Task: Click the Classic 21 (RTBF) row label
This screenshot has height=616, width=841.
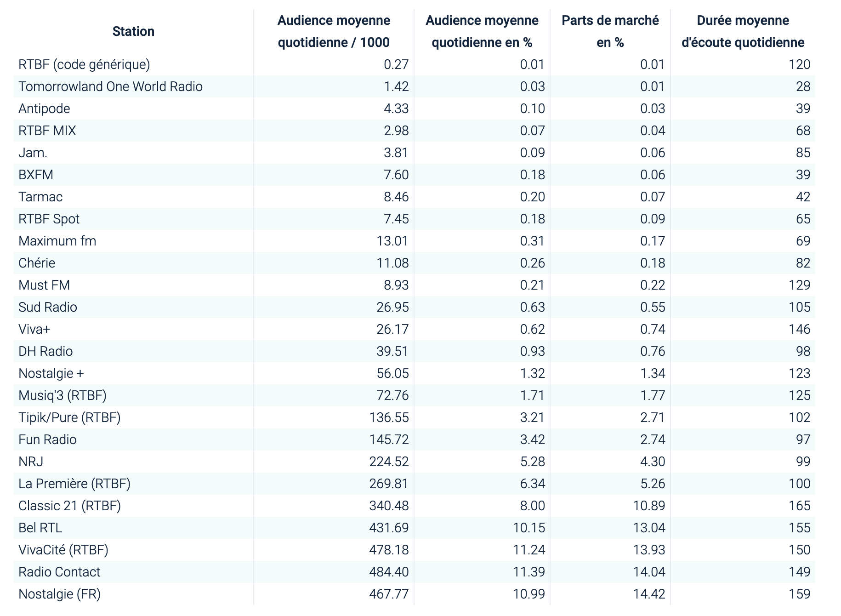Action: (x=69, y=506)
